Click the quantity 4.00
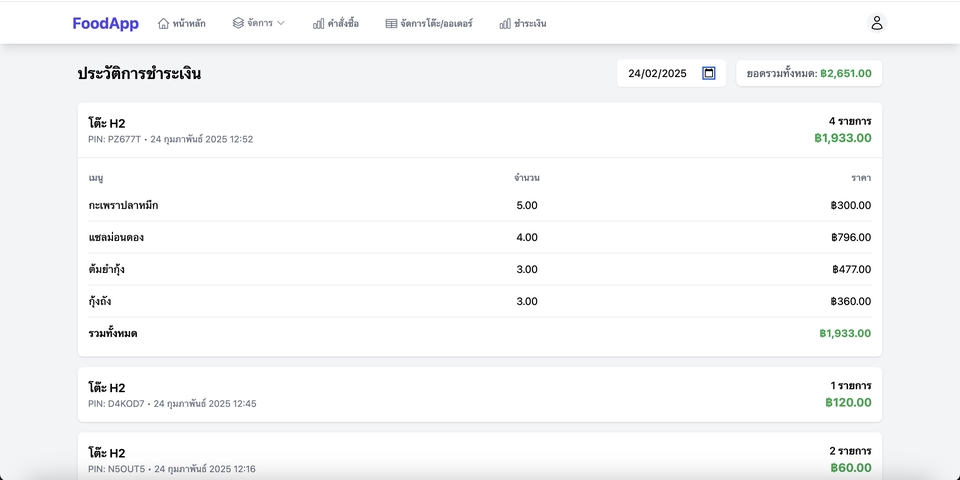The image size is (960, 480). (x=527, y=238)
